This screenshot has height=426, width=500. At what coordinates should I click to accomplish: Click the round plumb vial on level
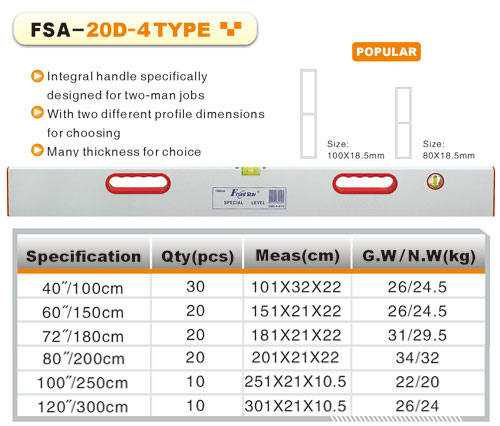[435, 181]
